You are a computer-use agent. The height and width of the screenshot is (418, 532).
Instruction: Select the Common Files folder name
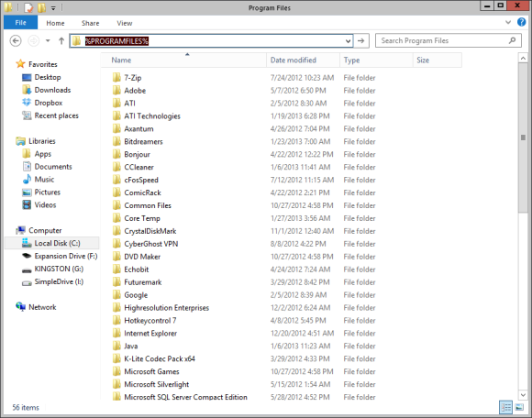tap(148, 205)
